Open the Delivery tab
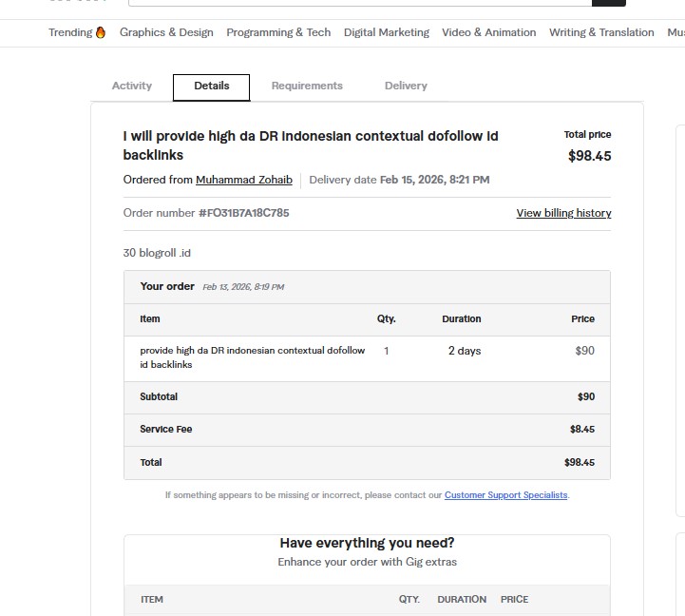685x616 pixels. click(406, 86)
